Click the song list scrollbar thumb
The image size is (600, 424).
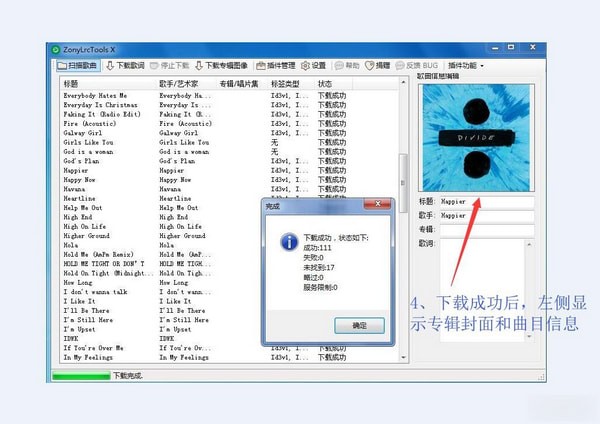[x=403, y=183]
